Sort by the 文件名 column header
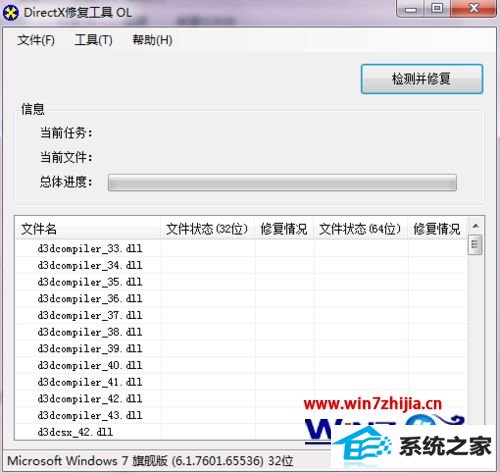 click(88, 229)
